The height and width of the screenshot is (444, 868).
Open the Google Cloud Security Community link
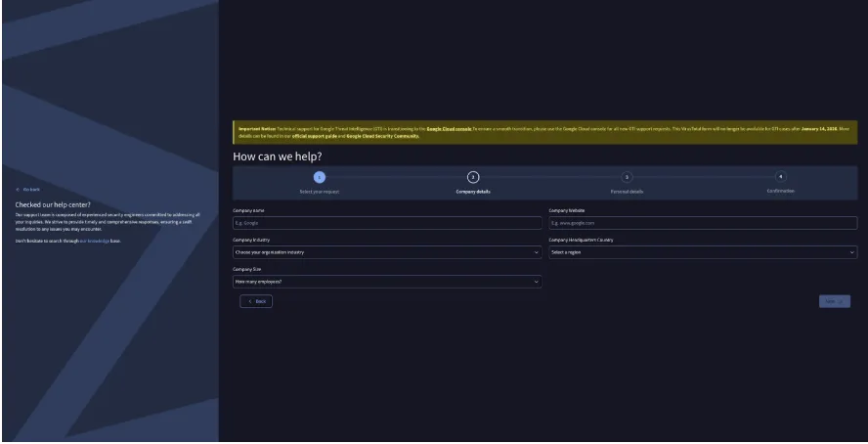pos(382,136)
